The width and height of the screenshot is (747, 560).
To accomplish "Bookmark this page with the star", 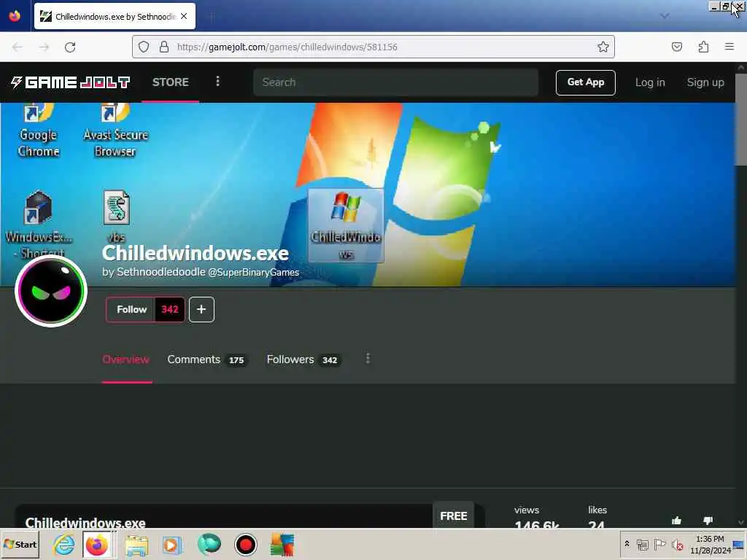I will click(603, 47).
